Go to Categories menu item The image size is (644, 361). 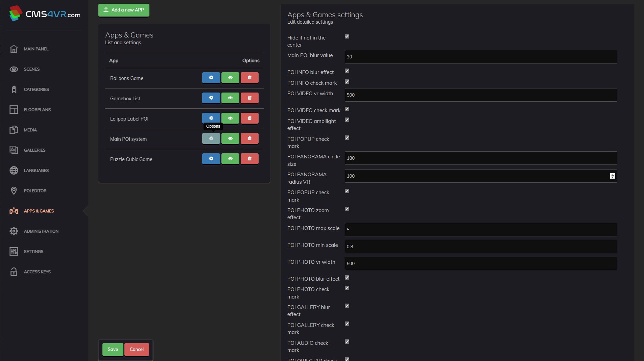37,89
